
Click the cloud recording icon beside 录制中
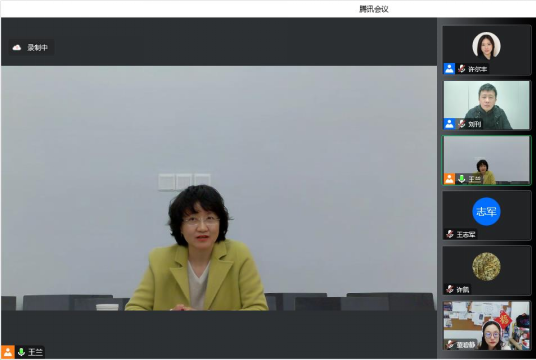17,48
